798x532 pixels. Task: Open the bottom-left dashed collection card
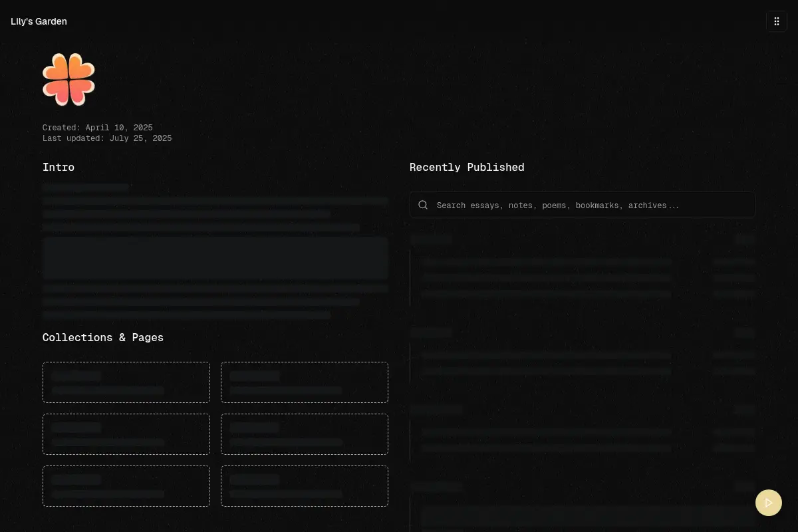point(126,486)
